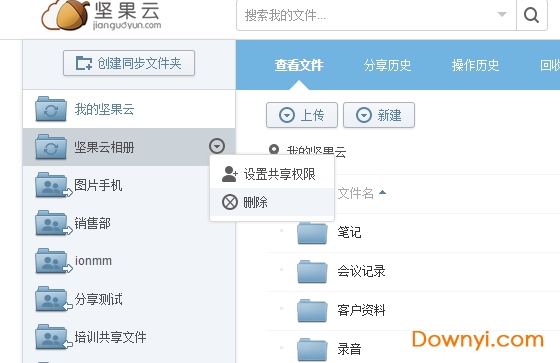
Task: Open the 客户资料 folder
Action: pos(361,310)
